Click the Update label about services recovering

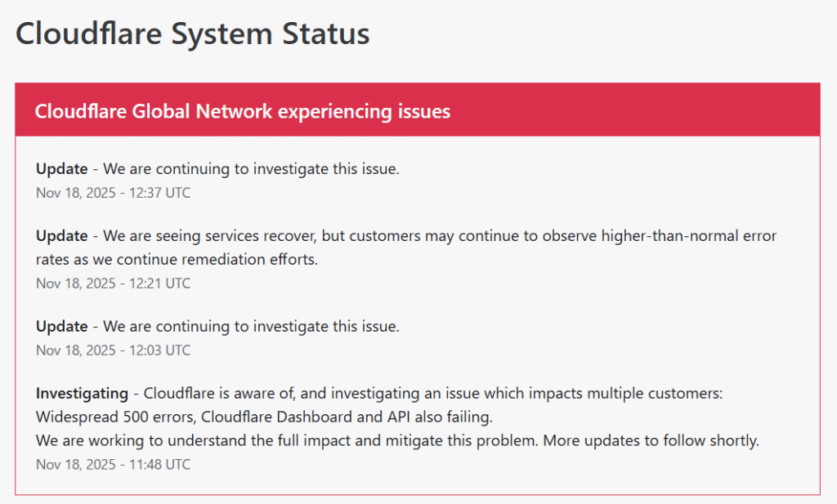coord(61,236)
